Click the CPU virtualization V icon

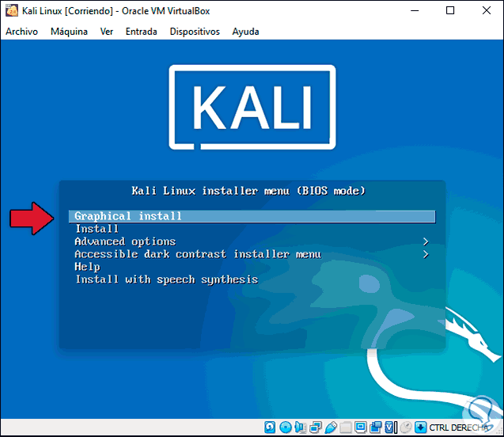tap(391, 427)
